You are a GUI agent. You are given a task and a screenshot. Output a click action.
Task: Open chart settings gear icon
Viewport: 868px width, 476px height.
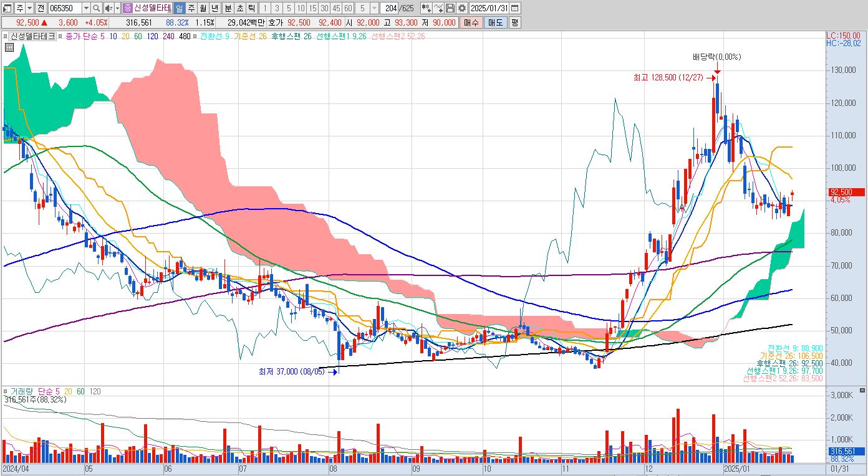tap(461, 8)
